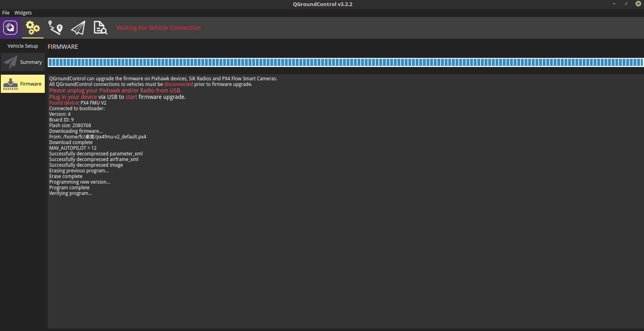Click 'Plug in your device' instruction line
644x331 pixels.
click(117, 97)
